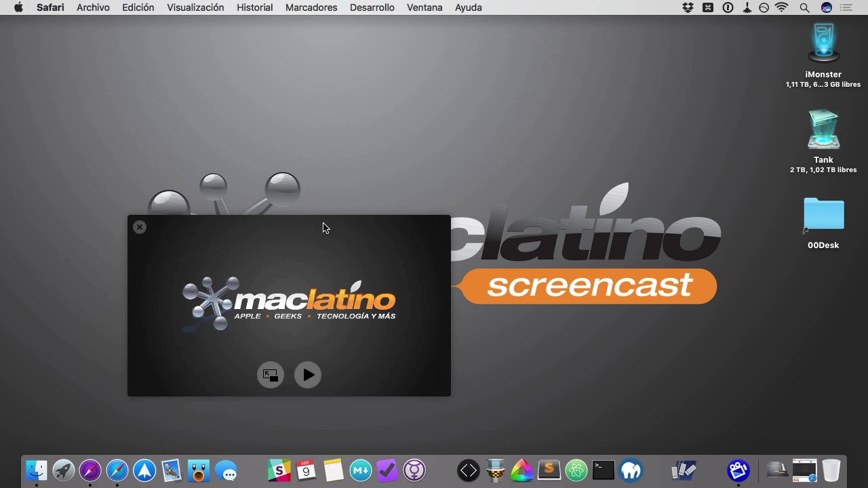Open the Apple menu
This screenshot has width=868, height=488.
(x=18, y=7)
